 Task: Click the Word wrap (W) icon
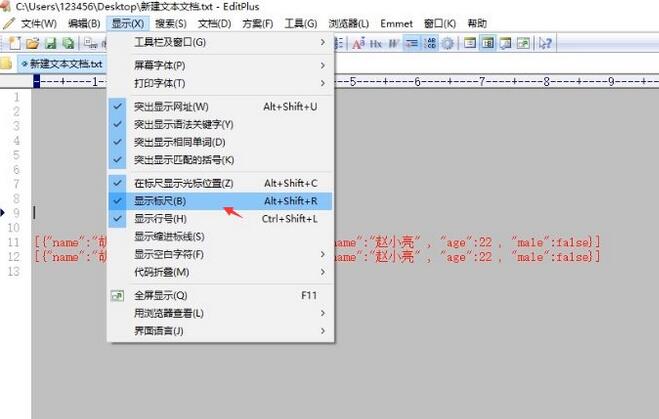393,43
